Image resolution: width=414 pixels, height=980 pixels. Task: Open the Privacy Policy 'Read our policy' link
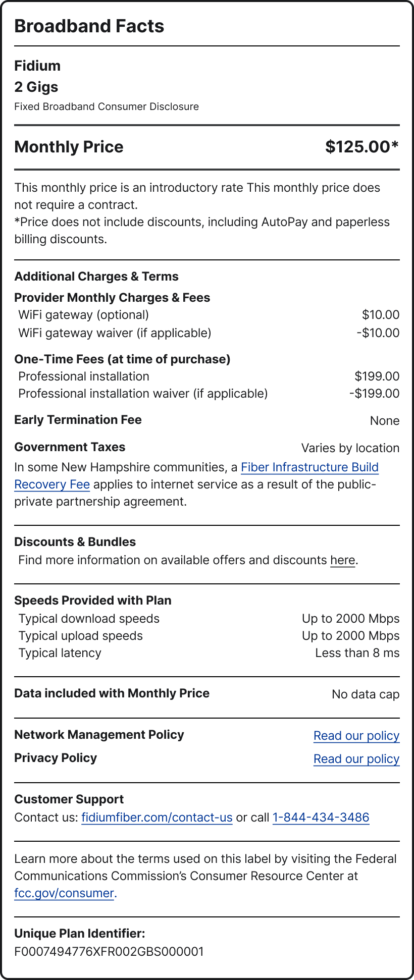[x=356, y=759]
